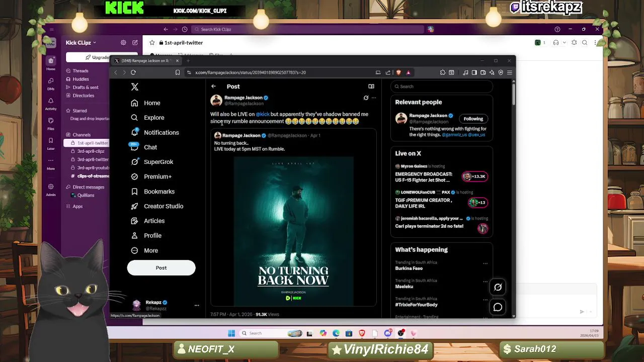Open Creator Studio on X
644x362 pixels.
[x=157, y=206]
